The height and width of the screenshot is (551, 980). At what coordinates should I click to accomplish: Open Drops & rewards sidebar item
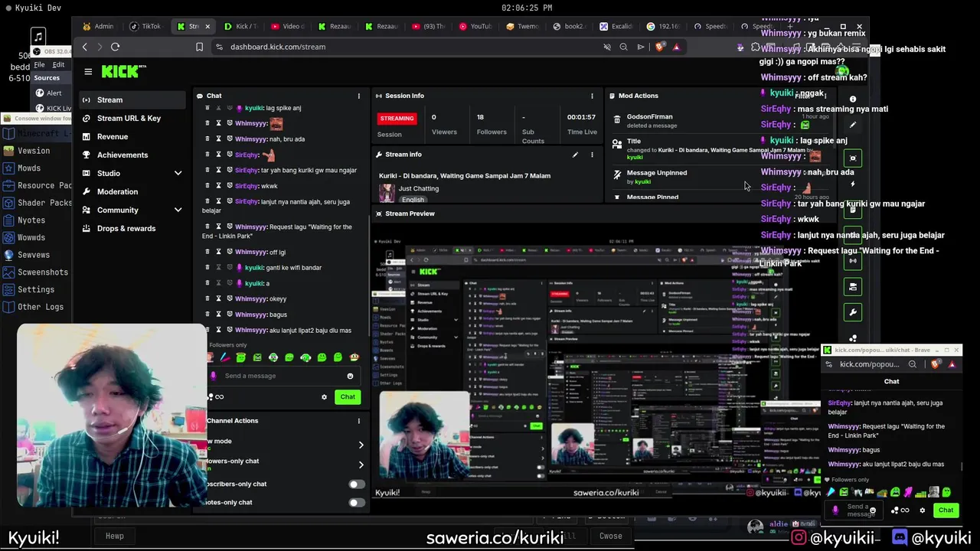coord(132,228)
